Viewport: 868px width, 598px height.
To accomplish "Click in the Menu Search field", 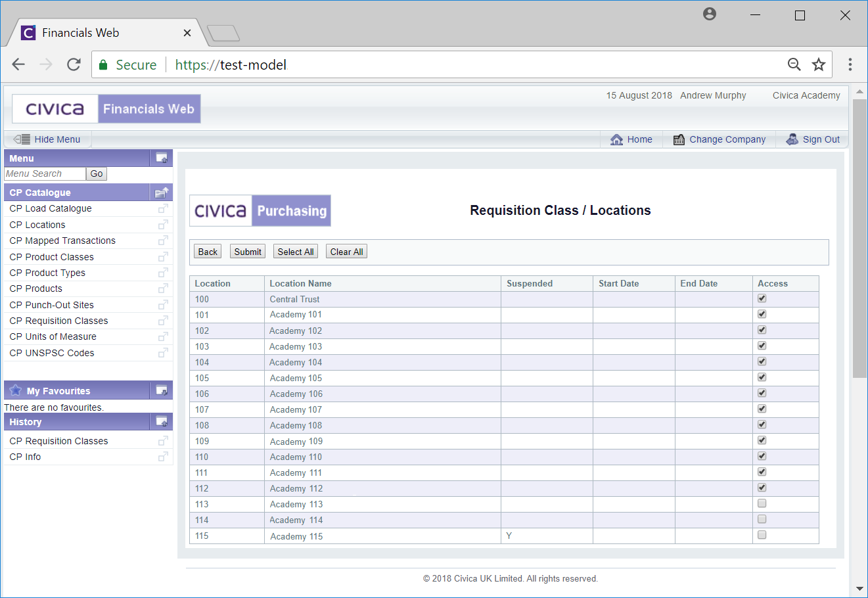I will pos(45,173).
